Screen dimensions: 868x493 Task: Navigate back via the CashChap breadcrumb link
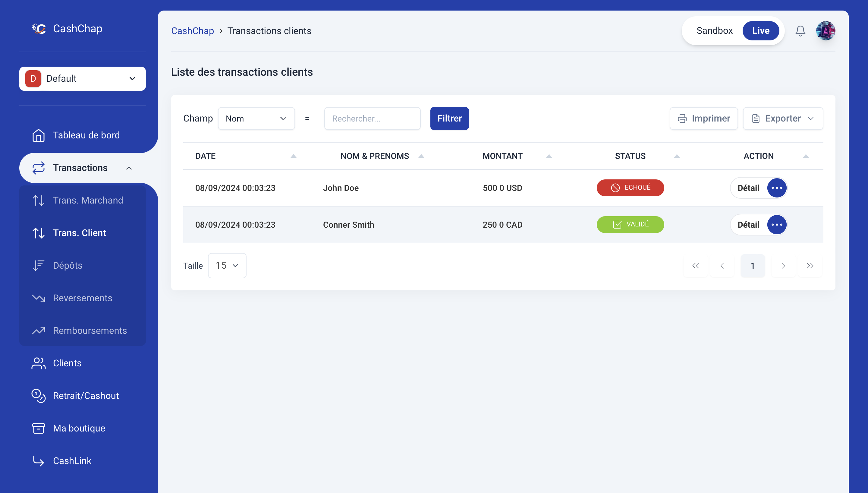(193, 30)
